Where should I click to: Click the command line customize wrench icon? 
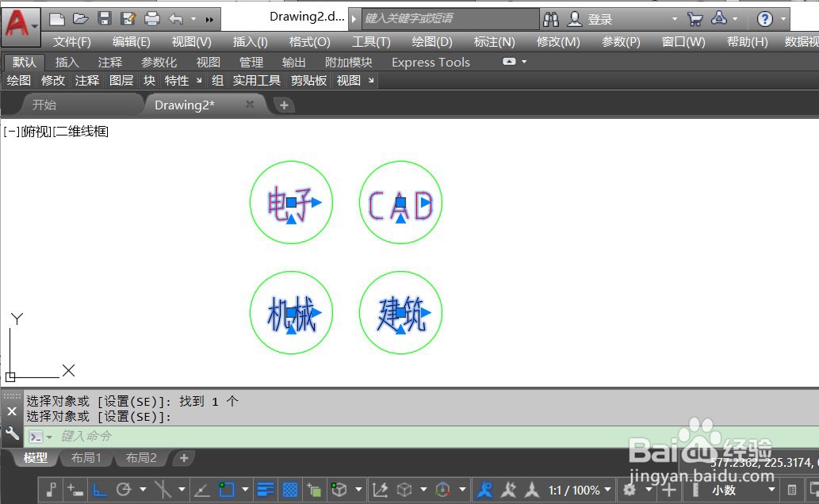12,433
